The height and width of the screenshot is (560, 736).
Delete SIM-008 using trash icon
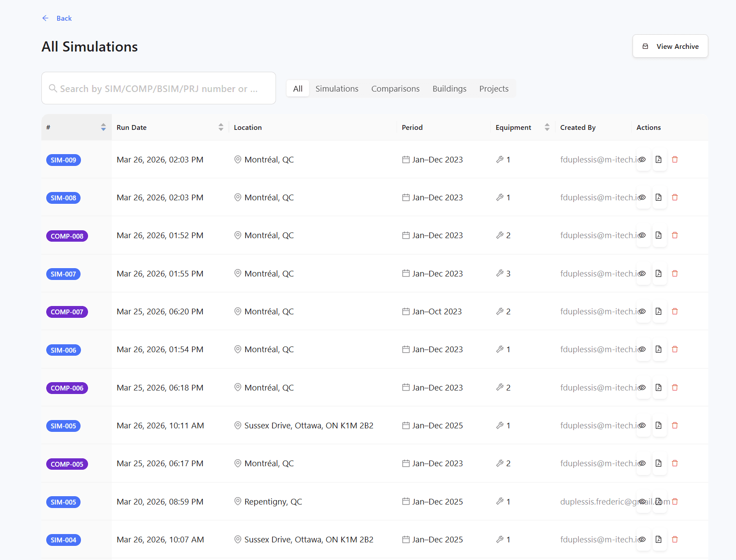pos(675,197)
